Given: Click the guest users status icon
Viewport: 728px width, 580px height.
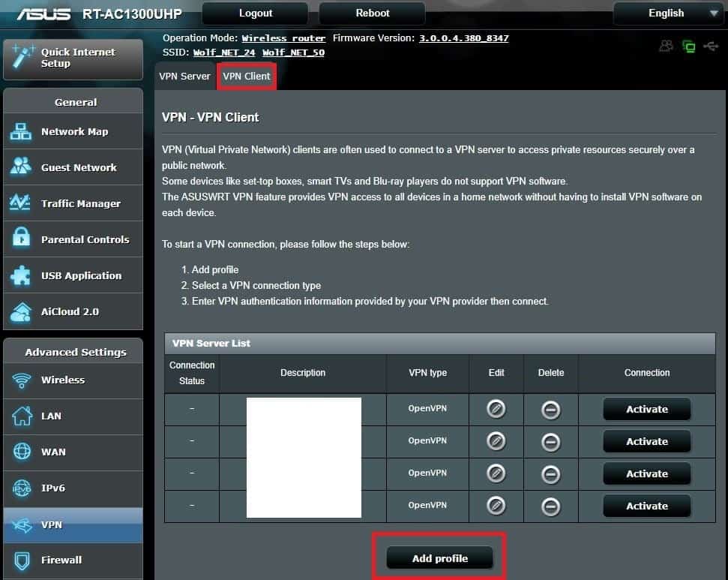Looking at the screenshot, I should 667,46.
